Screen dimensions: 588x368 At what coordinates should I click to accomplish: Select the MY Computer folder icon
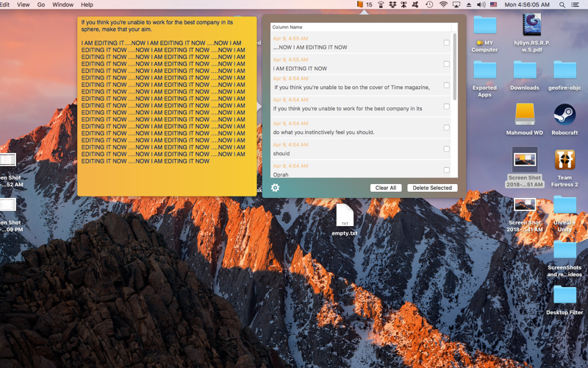coord(484,26)
